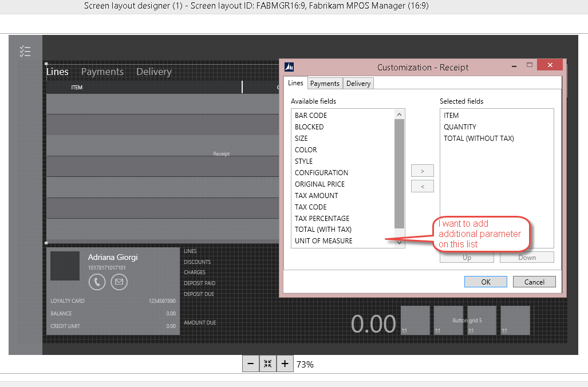Screen dimensions: 588x387
Task: Maximize the Customization - Receipt dialog
Action: coord(530,65)
